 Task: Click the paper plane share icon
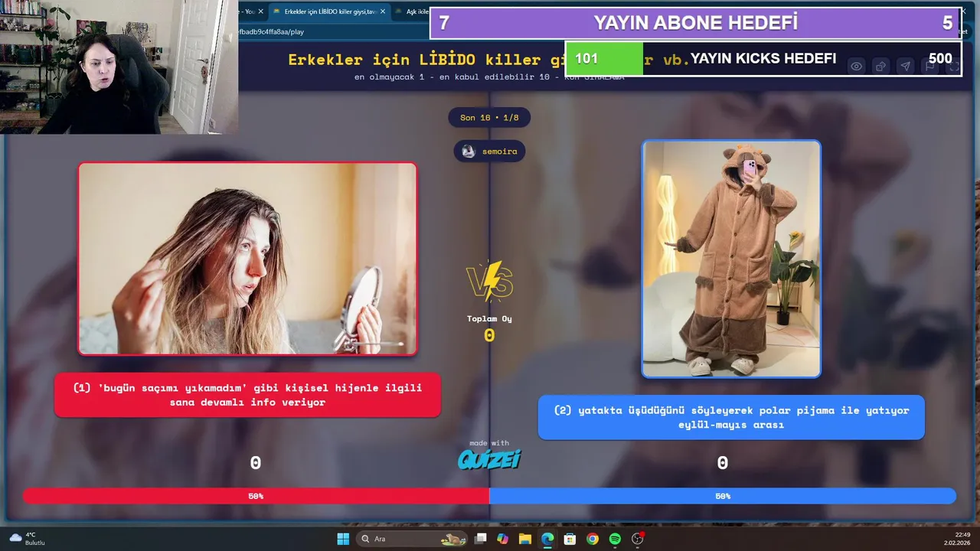(905, 67)
